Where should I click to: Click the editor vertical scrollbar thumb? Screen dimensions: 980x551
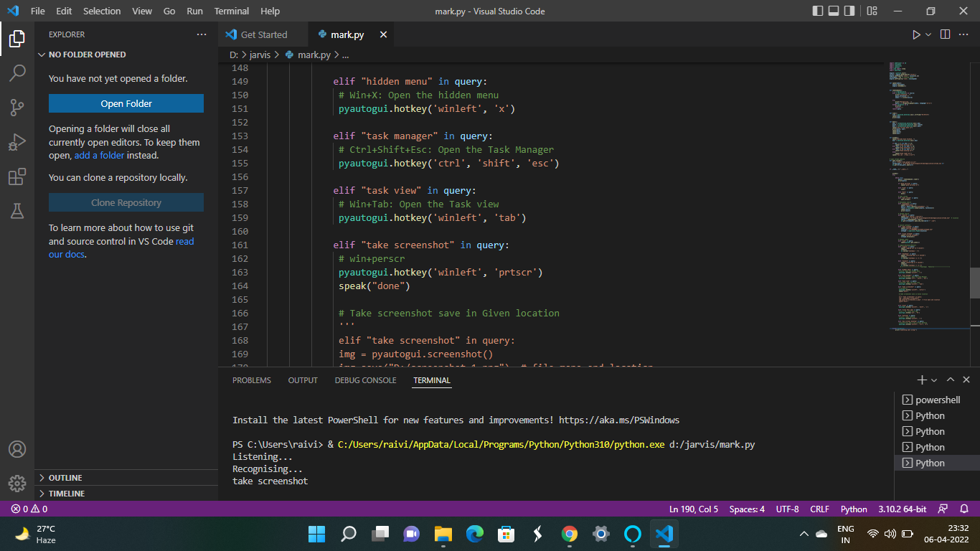pyautogui.click(x=975, y=283)
